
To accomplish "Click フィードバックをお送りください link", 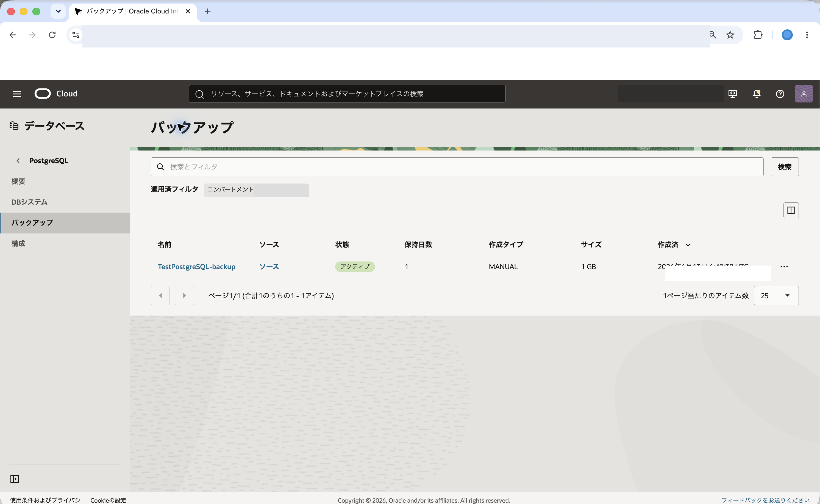I will click(765, 500).
